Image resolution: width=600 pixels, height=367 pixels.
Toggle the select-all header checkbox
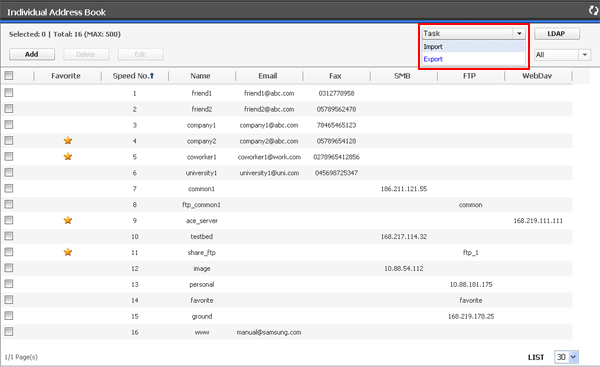click(x=9, y=76)
